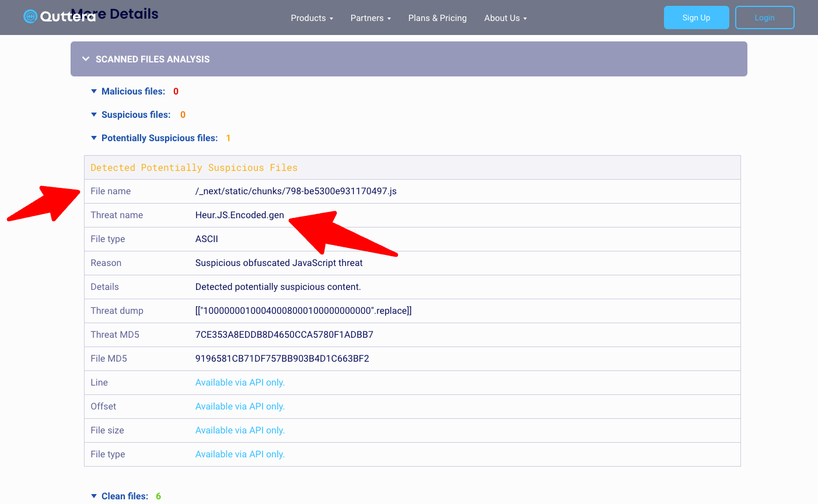Open the API-only link for File size

pos(240,430)
